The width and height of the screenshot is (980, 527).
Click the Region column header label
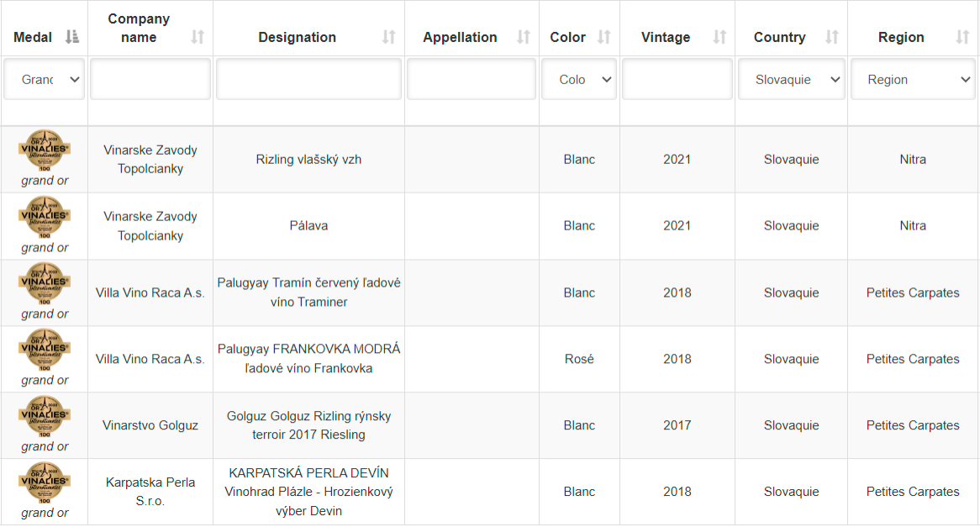(901, 37)
